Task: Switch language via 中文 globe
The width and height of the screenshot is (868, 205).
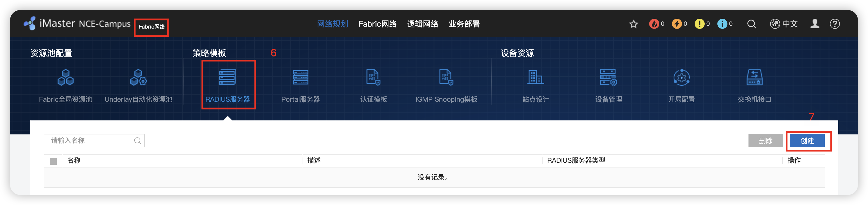Action: 784,24
